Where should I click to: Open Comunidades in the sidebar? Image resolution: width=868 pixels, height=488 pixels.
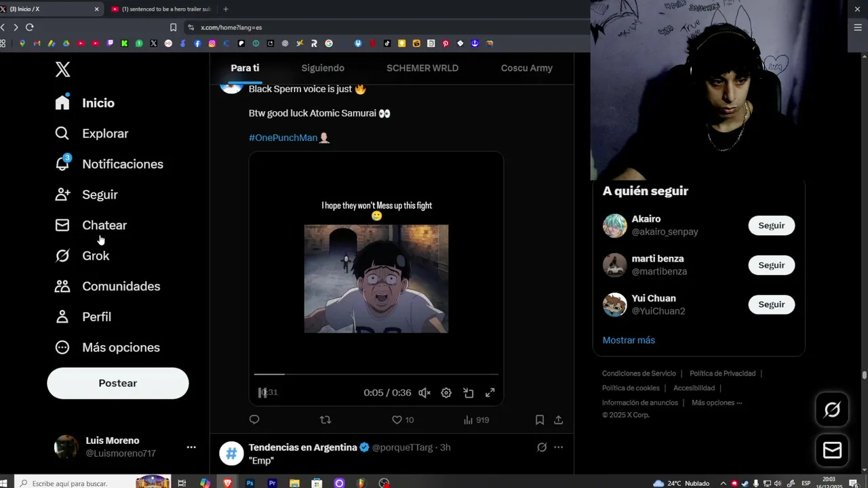coord(107,286)
